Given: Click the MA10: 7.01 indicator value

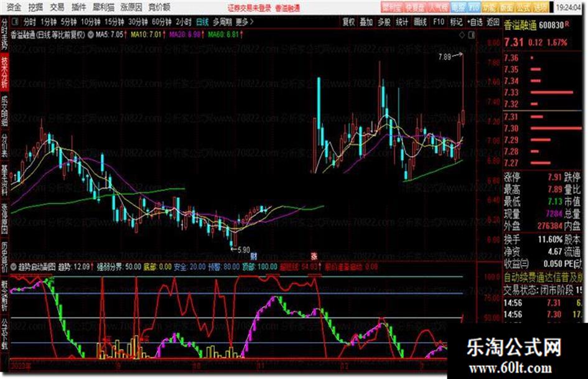Looking at the screenshot, I should click(147, 35).
